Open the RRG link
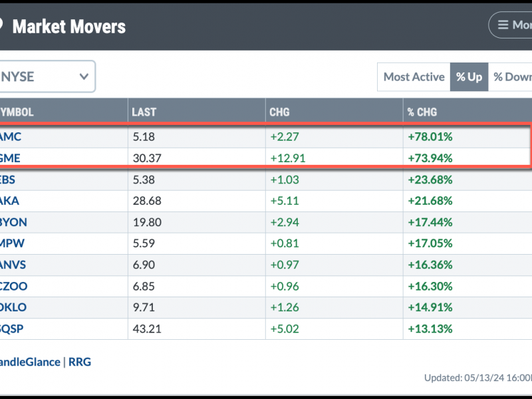This screenshot has height=399, width=532. 80,362
